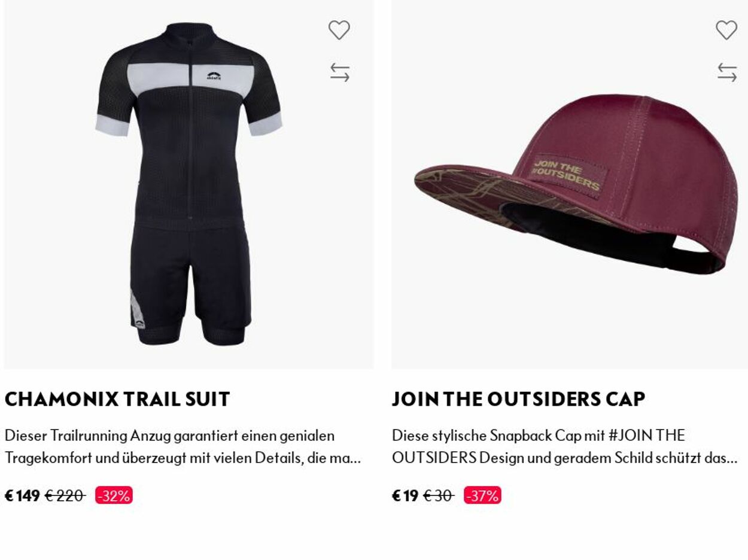Image resolution: width=748 pixels, height=560 pixels.
Task: Click the -32% discount badge
Action: (x=114, y=495)
